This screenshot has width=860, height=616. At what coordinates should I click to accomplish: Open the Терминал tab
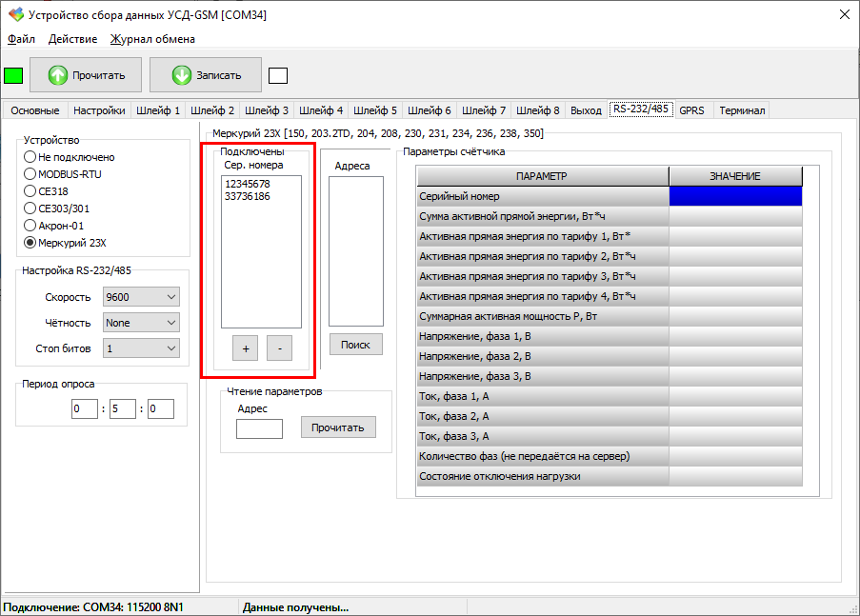[742, 110]
